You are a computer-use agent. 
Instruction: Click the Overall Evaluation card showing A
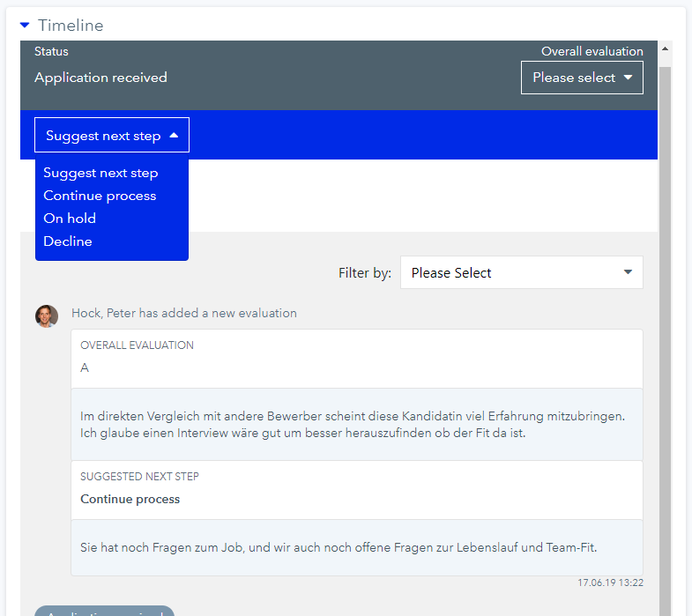pyautogui.click(x=356, y=358)
